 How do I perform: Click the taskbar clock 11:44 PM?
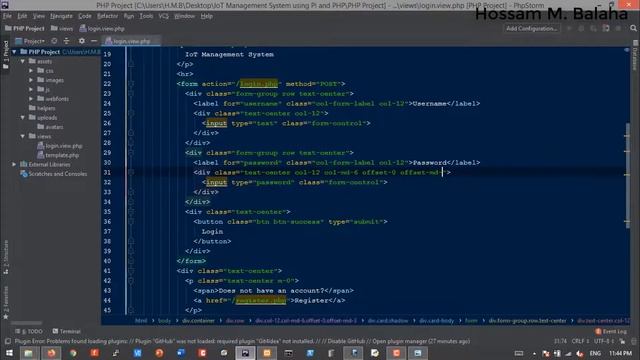click(620, 353)
